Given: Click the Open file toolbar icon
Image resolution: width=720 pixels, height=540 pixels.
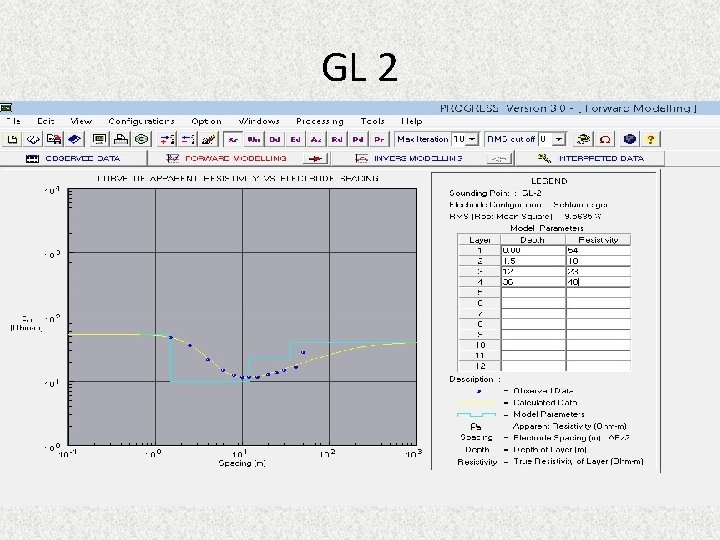Looking at the screenshot, I should 33,139.
